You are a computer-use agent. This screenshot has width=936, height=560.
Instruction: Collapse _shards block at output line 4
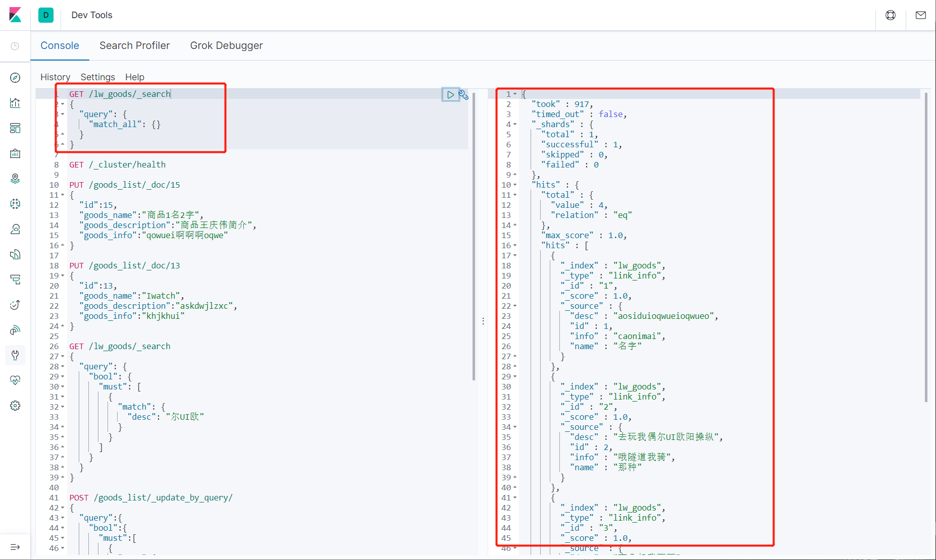pos(515,125)
